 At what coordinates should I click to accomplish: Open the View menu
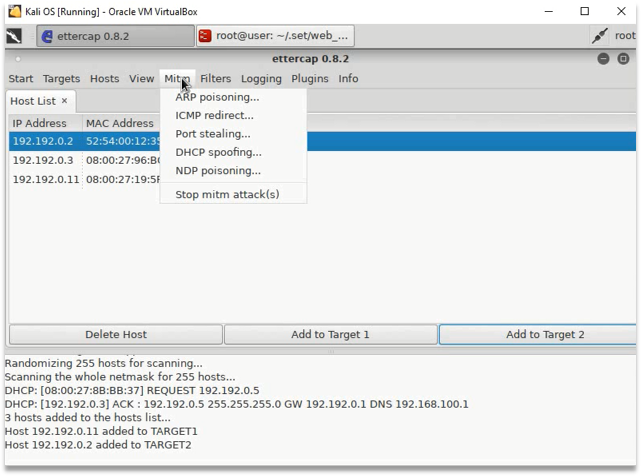141,79
